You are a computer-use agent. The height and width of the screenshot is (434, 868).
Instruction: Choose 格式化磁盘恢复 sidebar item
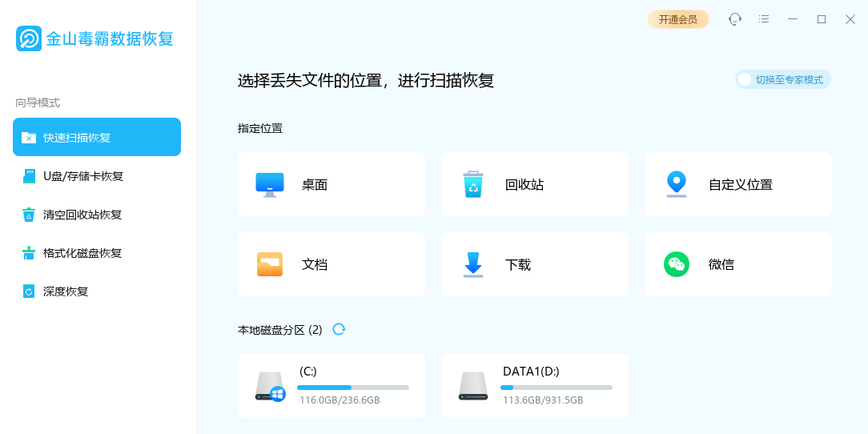click(97, 253)
